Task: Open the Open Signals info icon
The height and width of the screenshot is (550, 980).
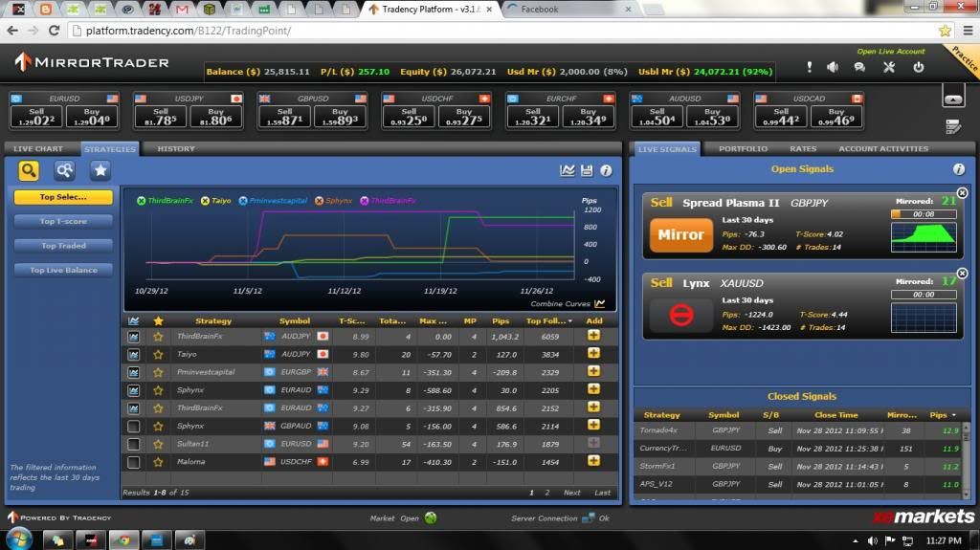Action: pos(959,169)
